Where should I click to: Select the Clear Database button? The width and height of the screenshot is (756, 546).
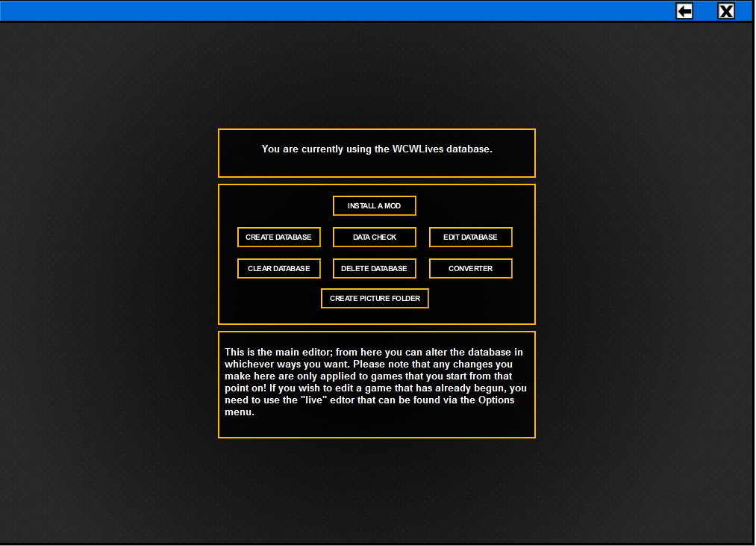coord(278,268)
